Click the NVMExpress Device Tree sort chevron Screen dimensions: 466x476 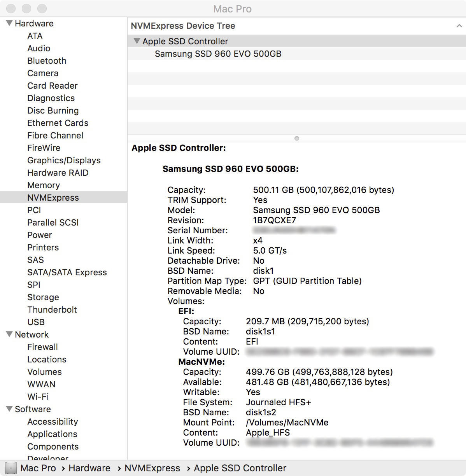(x=459, y=26)
